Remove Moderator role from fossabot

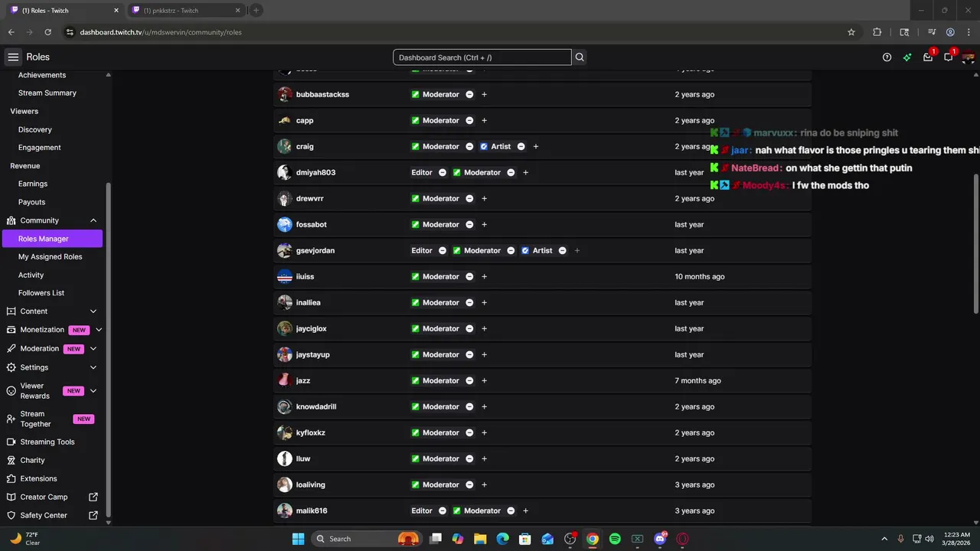(x=469, y=224)
